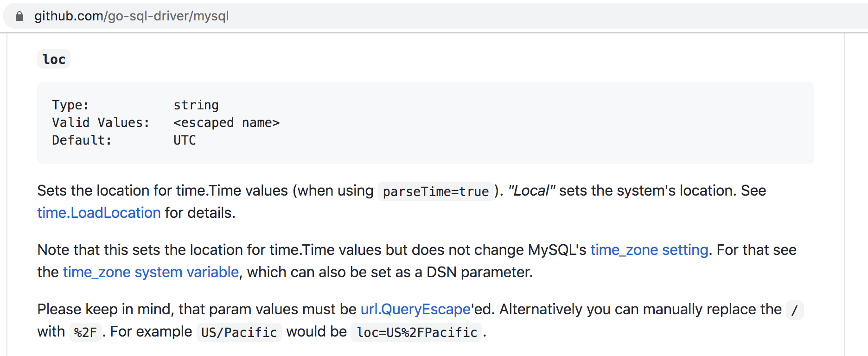Open the time.LoadLocation documentation link
The width and height of the screenshot is (868, 356).
tap(98, 213)
